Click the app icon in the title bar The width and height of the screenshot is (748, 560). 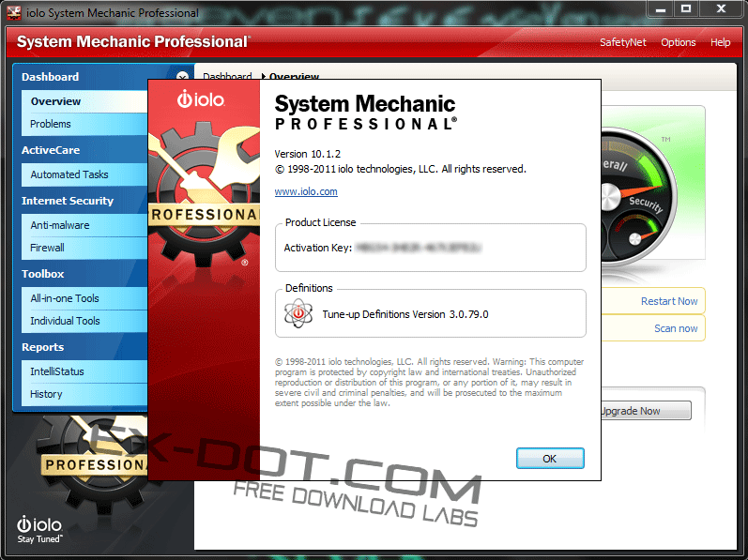[13, 13]
